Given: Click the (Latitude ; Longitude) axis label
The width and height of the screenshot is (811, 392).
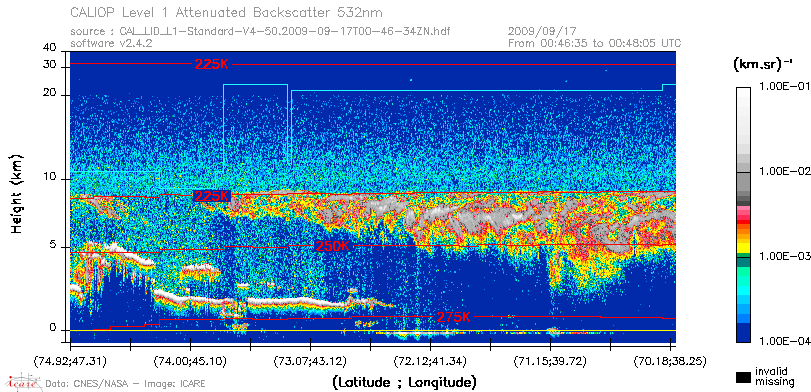Looking at the screenshot, I should (x=404, y=383).
